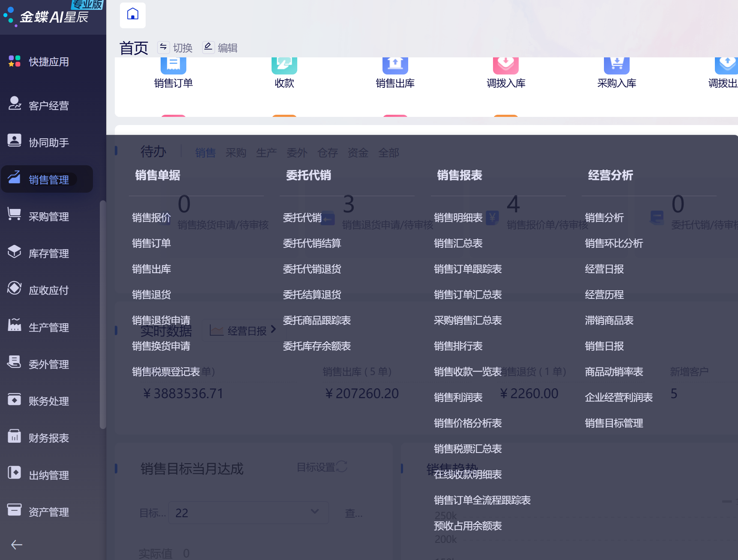Open 销售利润表 report entry

(x=458, y=398)
